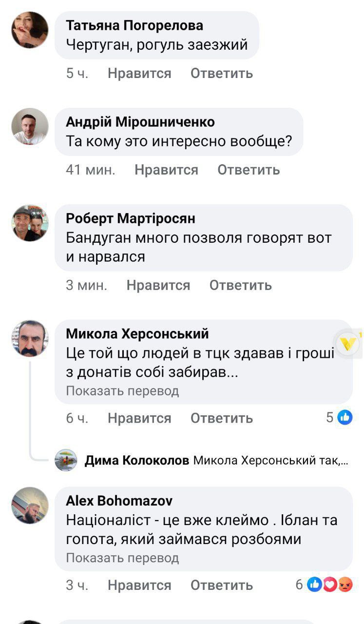The image size is (364, 624).
Task: Click the thumbs-up reaction icon on Микола Херсонський's comment
Action: 346,418
